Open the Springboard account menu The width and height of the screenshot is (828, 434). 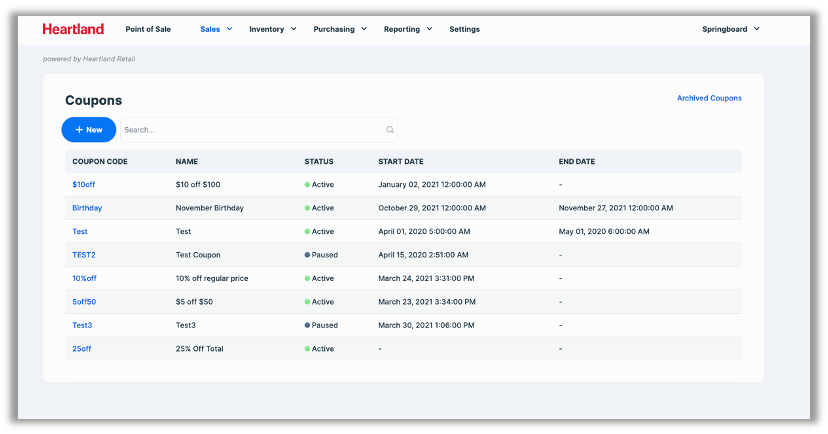[x=731, y=29]
